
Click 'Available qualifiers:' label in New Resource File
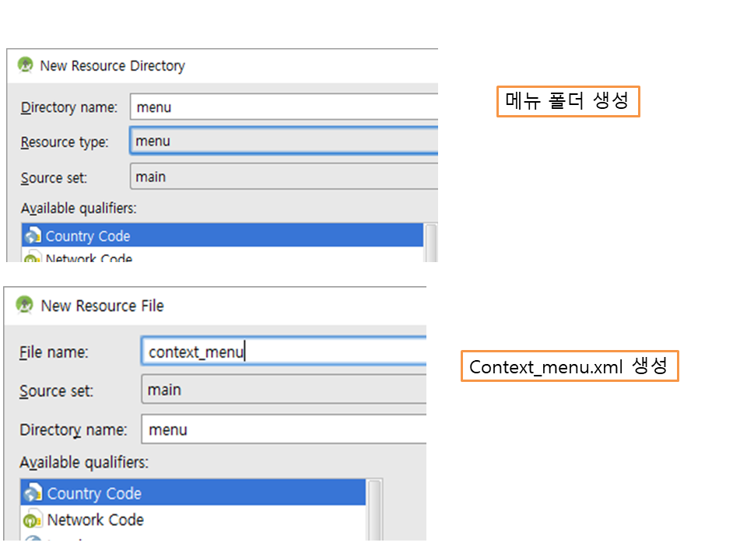point(83,463)
